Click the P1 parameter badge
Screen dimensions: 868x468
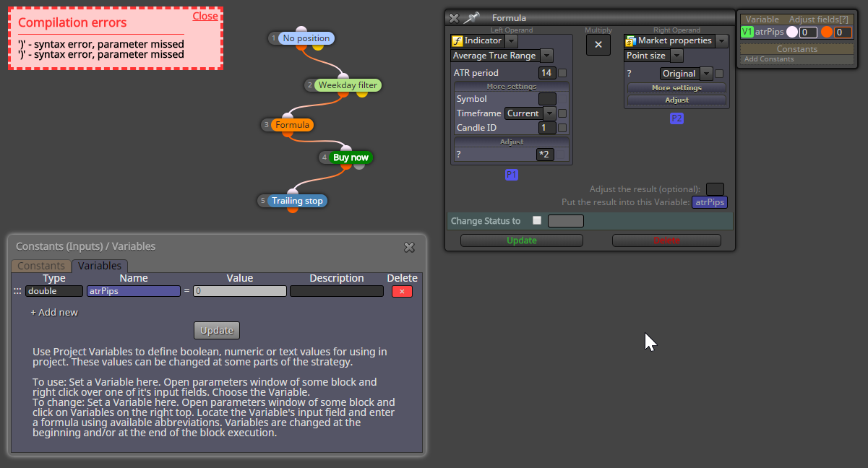pos(512,175)
